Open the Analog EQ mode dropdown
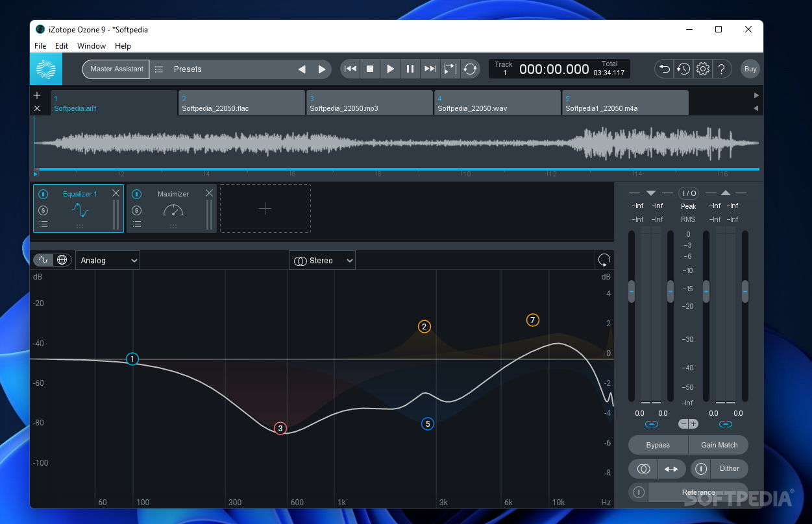This screenshot has height=524, width=812. pyautogui.click(x=108, y=260)
